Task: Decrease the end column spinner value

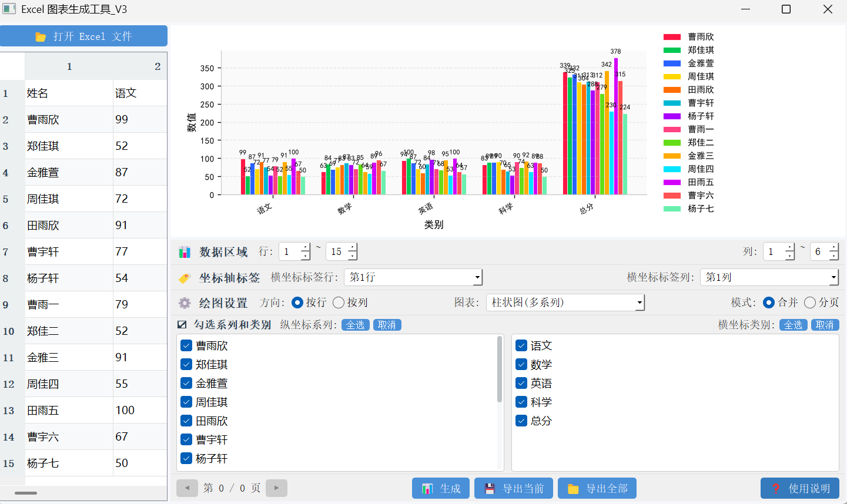Action: pyautogui.click(x=833, y=256)
